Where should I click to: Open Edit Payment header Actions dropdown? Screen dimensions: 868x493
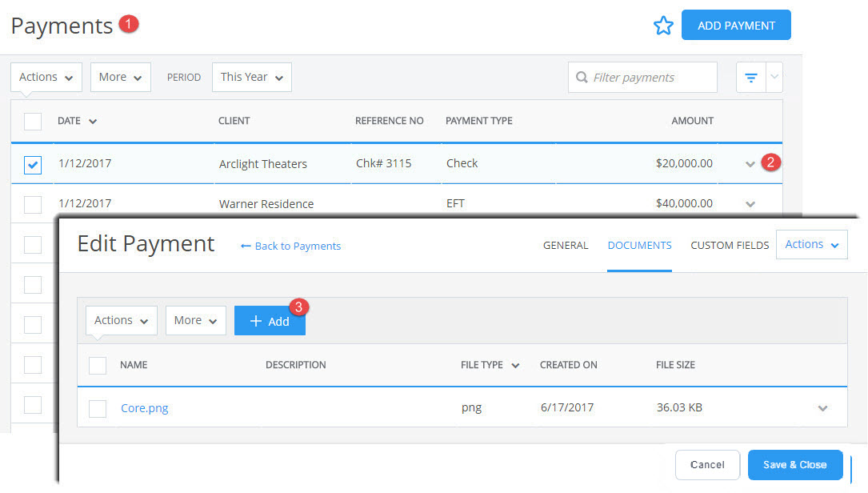pyautogui.click(x=811, y=244)
